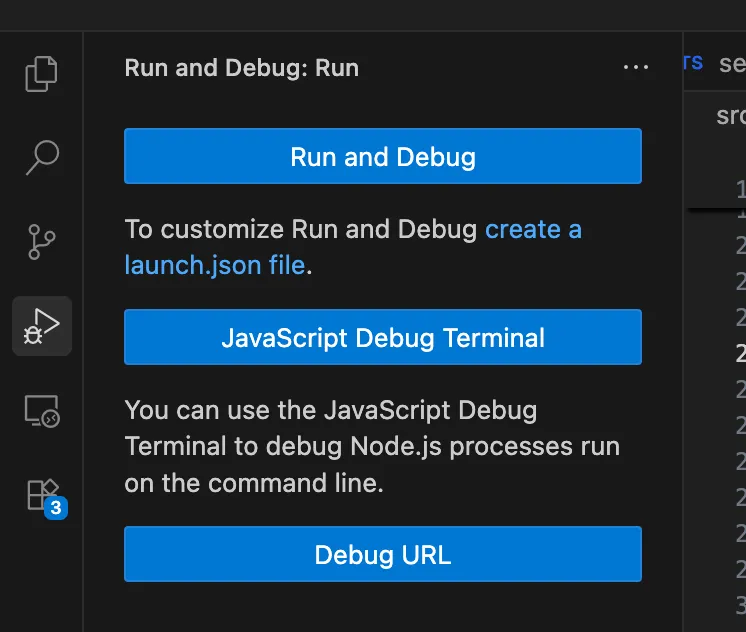Open the Search view icon
This screenshot has width=746, height=632.
pyautogui.click(x=41, y=157)
